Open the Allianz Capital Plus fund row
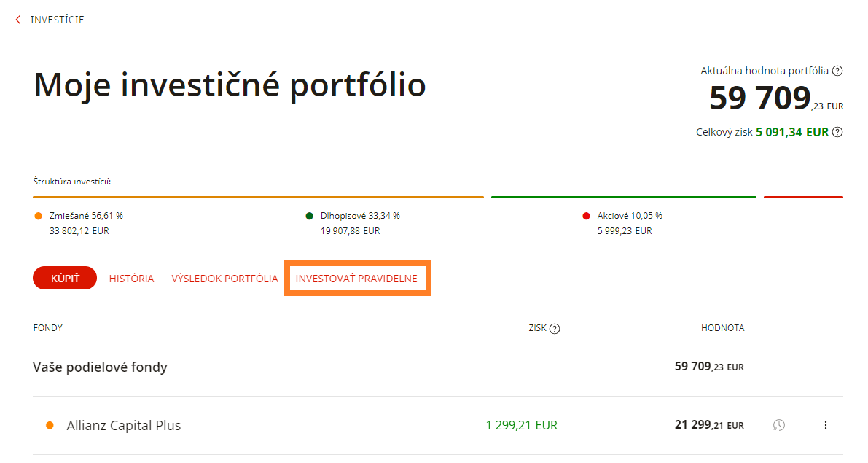 click(x=438, y=425)
